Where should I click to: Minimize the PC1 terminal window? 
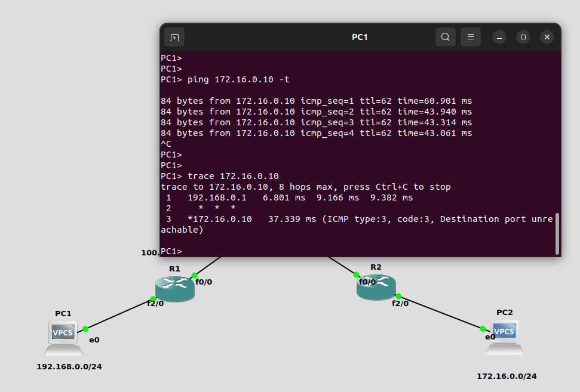tap(499, 37)
